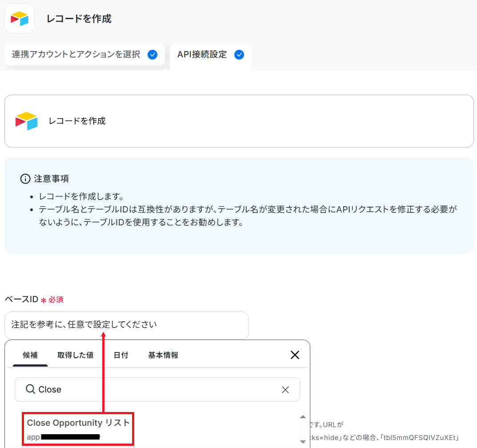Switch to the 取得した値 tab
This screenshot has height=448, width=477.
click(75, 355)
